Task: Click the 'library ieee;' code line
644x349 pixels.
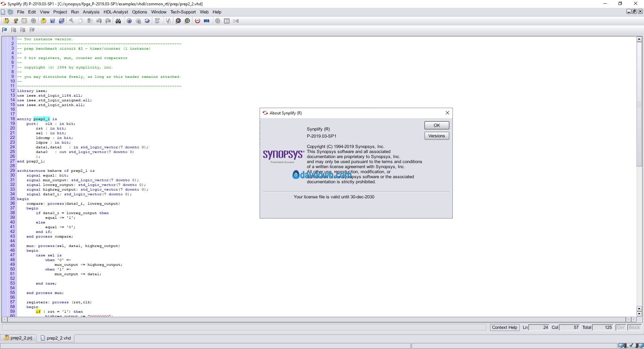Action: click(32, 91)
